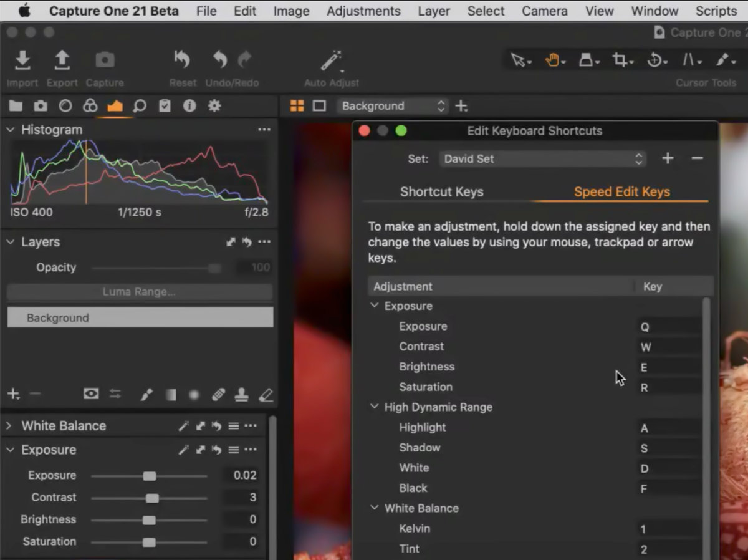
Task: Click the Exposure value field 0.02
Action: click(x=241, y=475)
